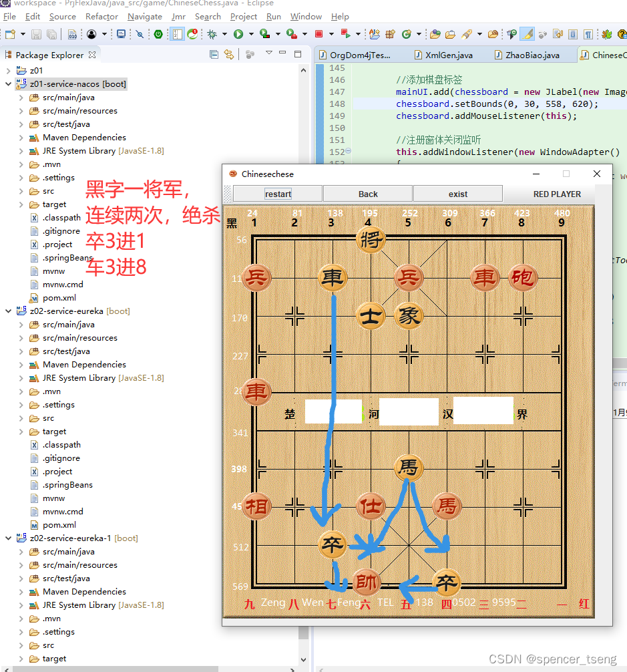The image size is (627, 672).
Task: Select the Save icon in the toolbar
Action: (x=35, y=33)
